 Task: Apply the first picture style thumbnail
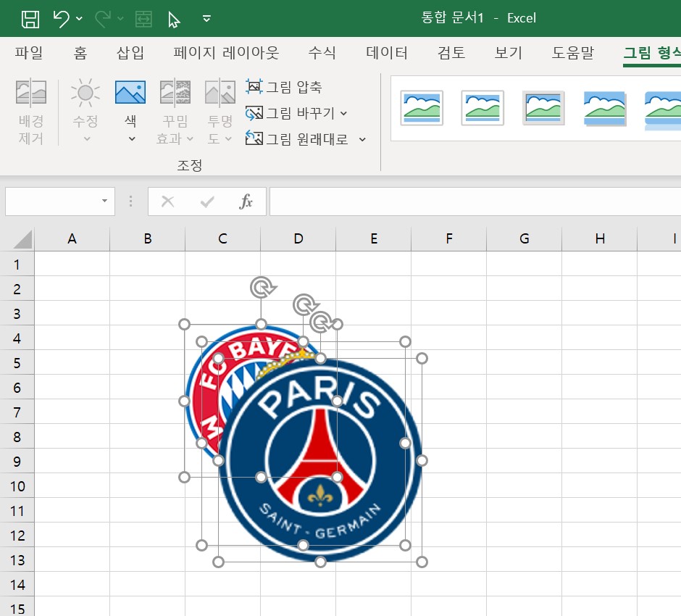pos(422,108)
